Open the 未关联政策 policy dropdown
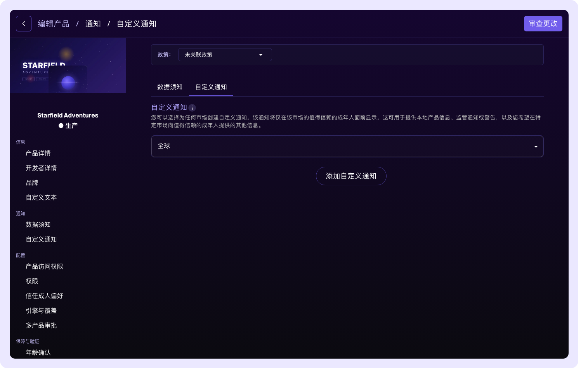 pos(225,55)
